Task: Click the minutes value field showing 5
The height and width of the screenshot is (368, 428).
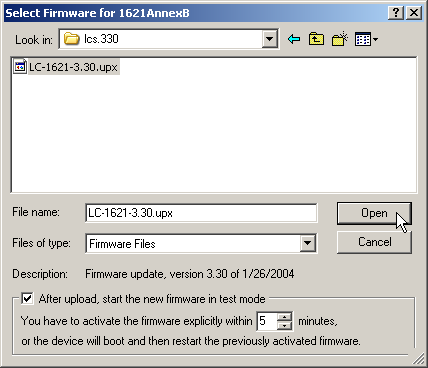Action: (x=267, y=321)
